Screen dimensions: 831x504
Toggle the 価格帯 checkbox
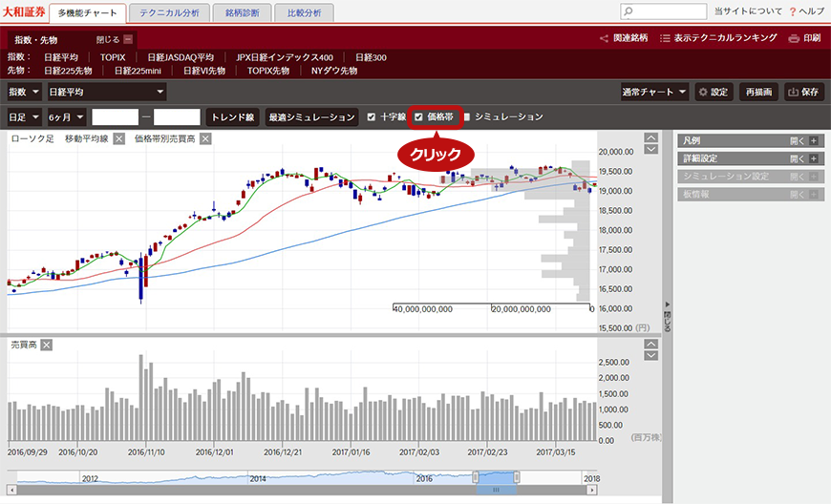[418, 117]
